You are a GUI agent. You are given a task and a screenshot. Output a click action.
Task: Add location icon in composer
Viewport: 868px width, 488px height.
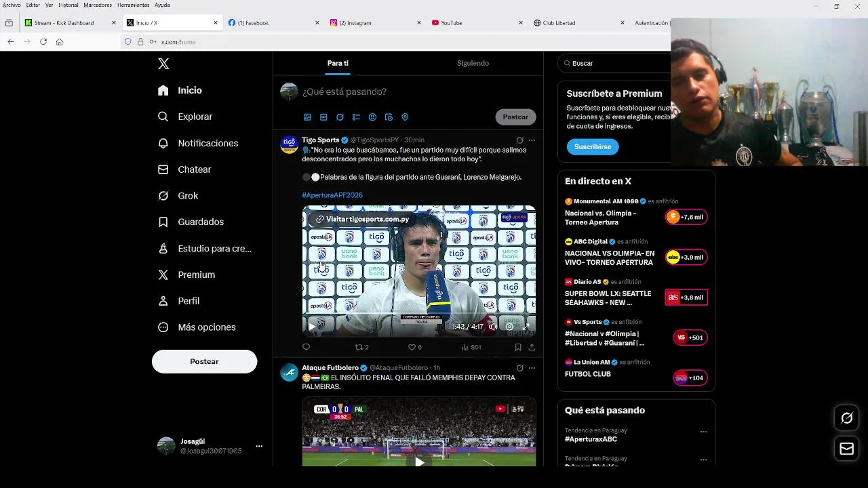(x=405, y=117)
